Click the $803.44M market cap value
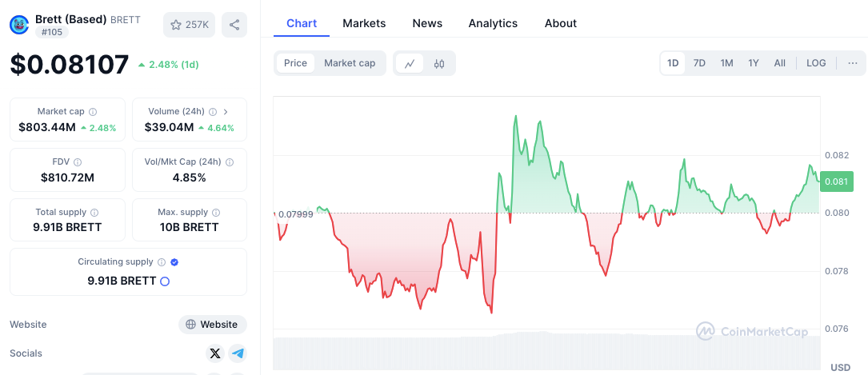Image resolution: width=868 pixels, height=375 pixels. pos(47,128)
